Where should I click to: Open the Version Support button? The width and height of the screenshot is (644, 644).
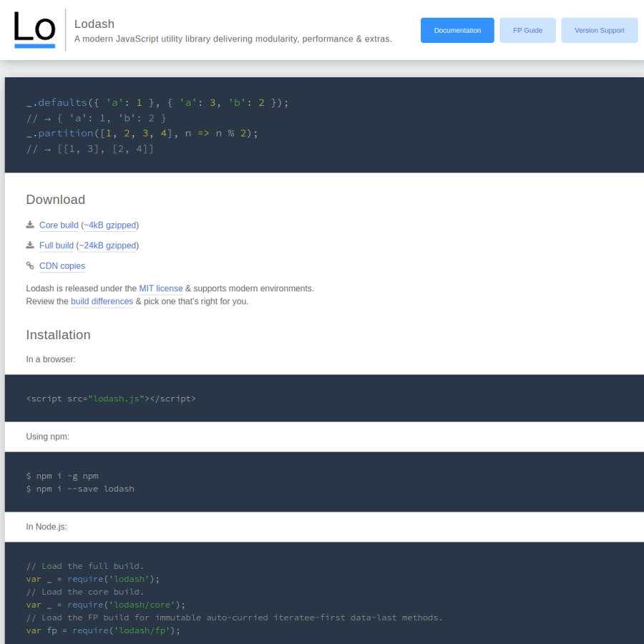tap(599, 30)
